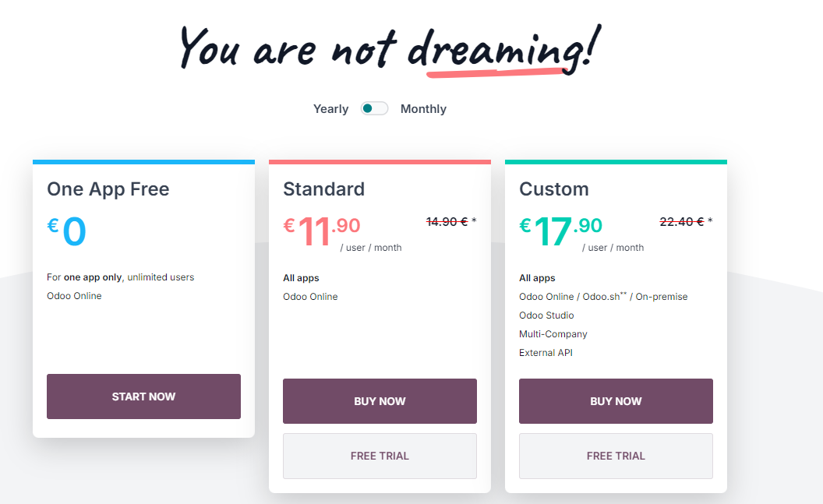Start the FREE TRIAL for the Standard plan

click(x=380, y=456)
